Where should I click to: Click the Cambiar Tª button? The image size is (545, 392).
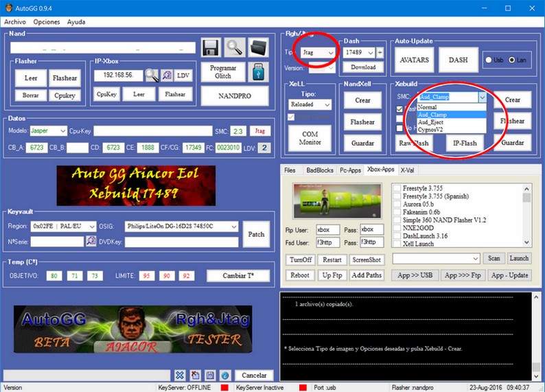[x=238, y=275]
